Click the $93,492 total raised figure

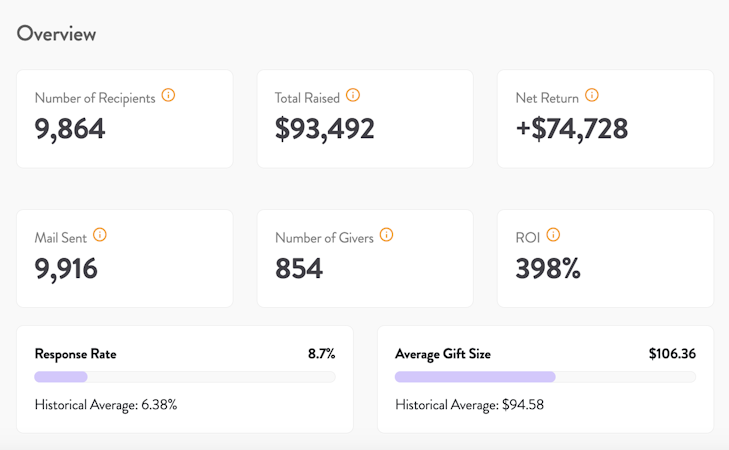coord(325,128)
